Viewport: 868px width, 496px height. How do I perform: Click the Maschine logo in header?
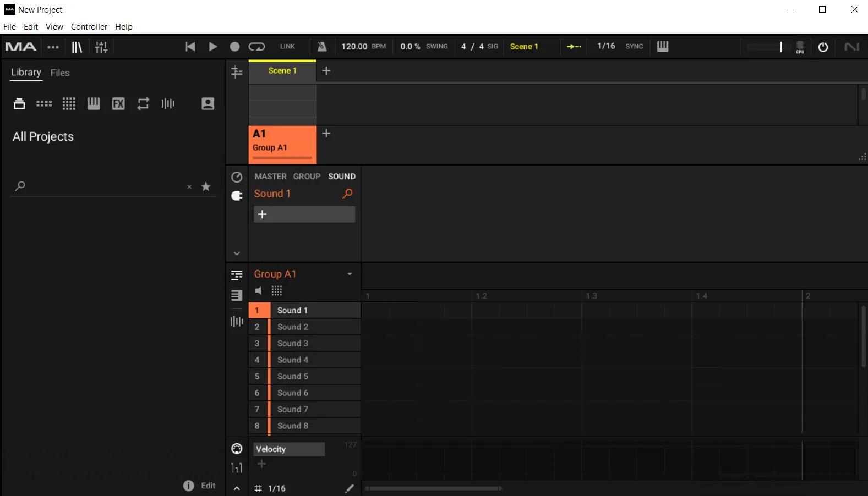point(21,47)
